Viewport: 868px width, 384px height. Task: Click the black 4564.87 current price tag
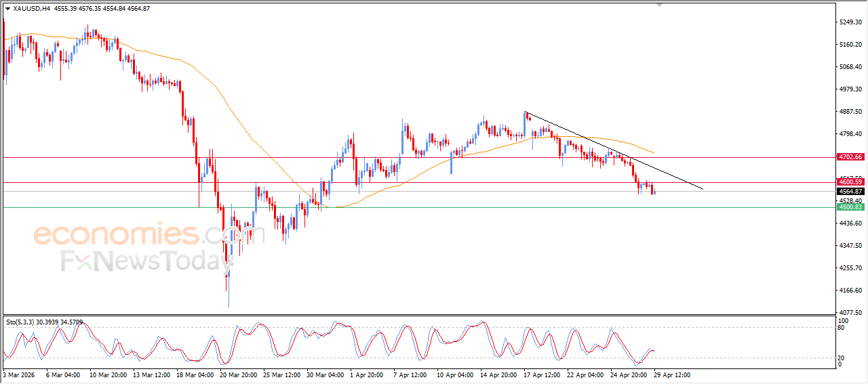coord(850,192)
